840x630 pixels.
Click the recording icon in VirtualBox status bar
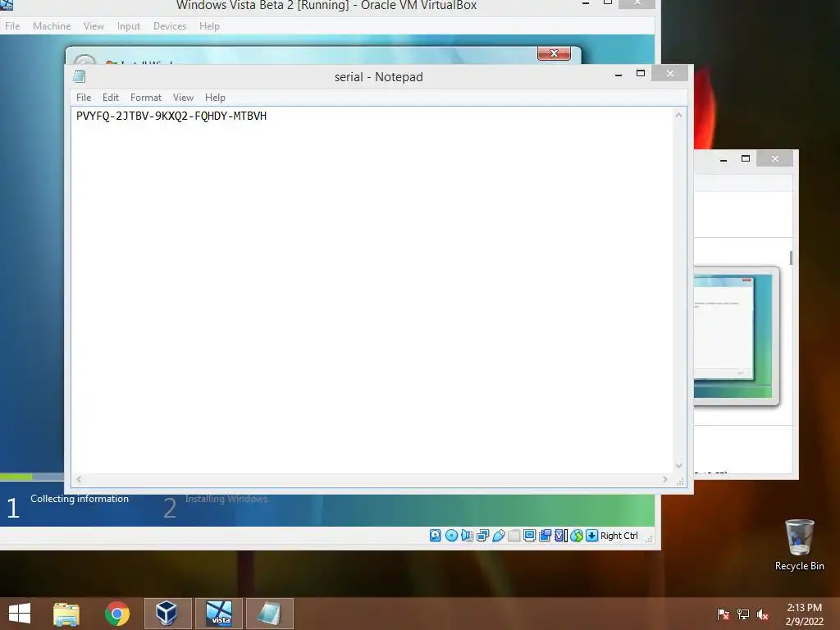coord(545,535)
